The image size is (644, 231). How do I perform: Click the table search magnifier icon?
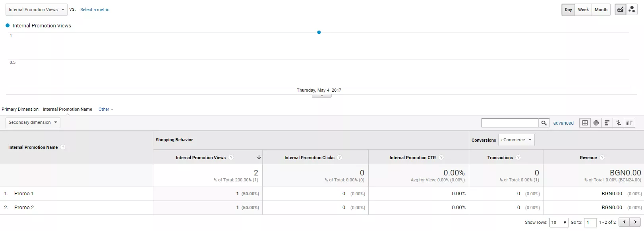[x=544, y=123]
